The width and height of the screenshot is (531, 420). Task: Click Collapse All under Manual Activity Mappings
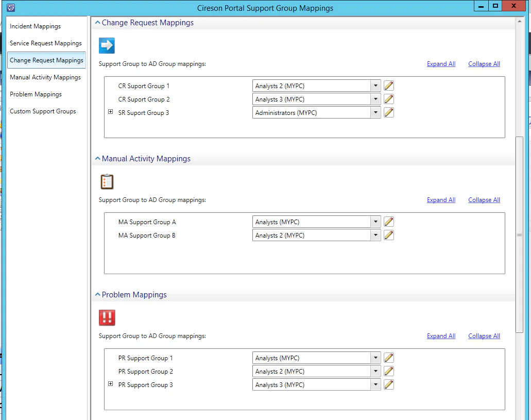pos(484,200)
